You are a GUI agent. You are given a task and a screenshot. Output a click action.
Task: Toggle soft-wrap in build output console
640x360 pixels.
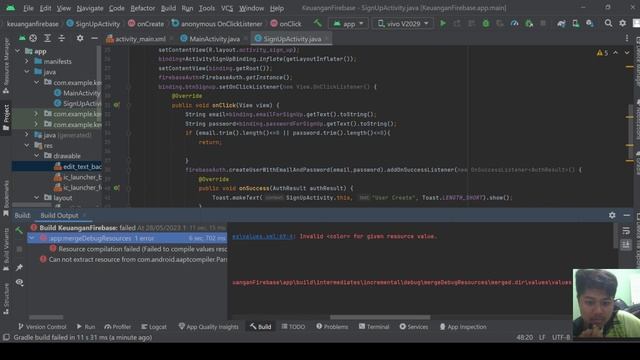[x=626, y=231]
